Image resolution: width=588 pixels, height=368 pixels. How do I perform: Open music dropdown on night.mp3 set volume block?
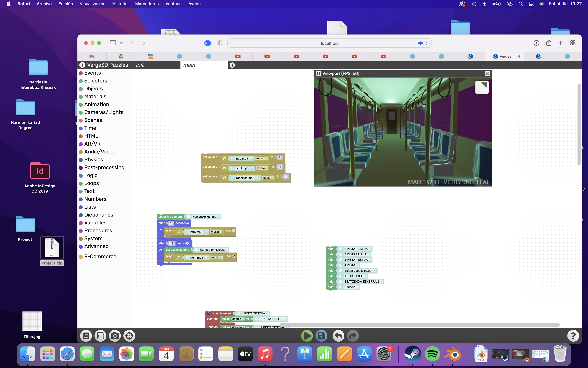coord(262,168)
